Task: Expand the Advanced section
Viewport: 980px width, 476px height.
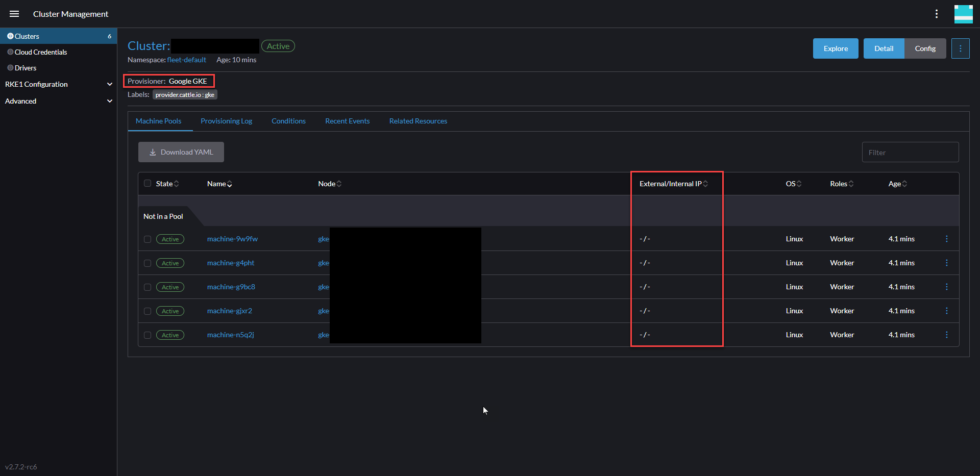Action: 110,101
